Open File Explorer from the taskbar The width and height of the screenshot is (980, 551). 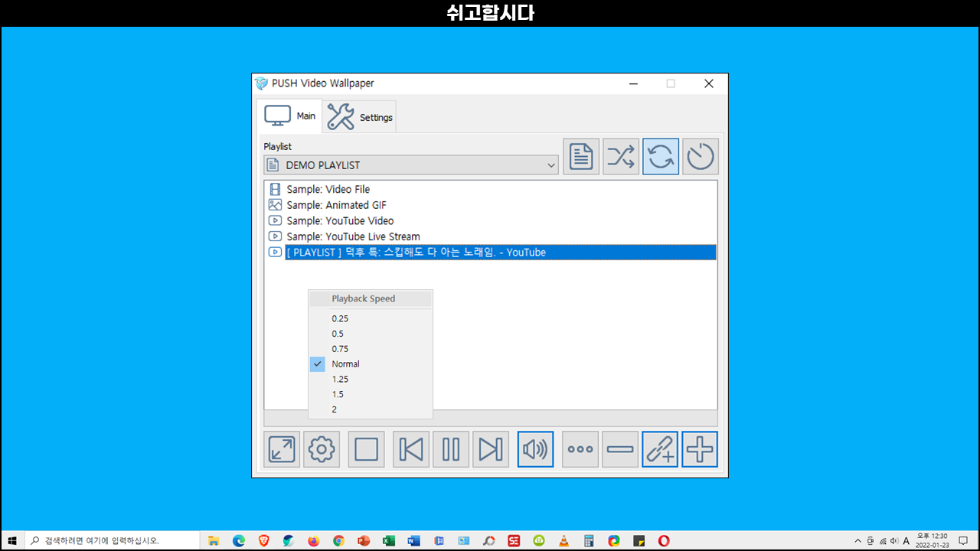point(214,540)
